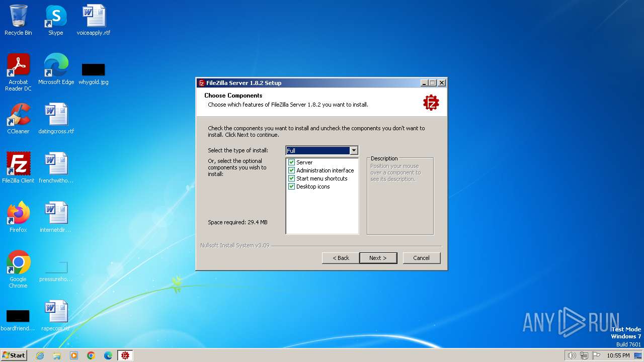Click the 'Space required: 29.4 MB' text

pos(237,222)
